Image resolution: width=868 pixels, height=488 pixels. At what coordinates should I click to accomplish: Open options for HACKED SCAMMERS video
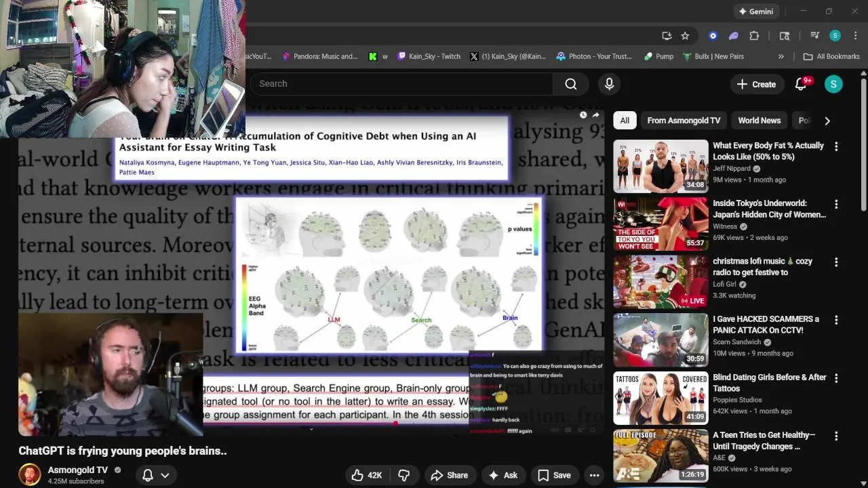pyautogui.click(x=836, y=320)
